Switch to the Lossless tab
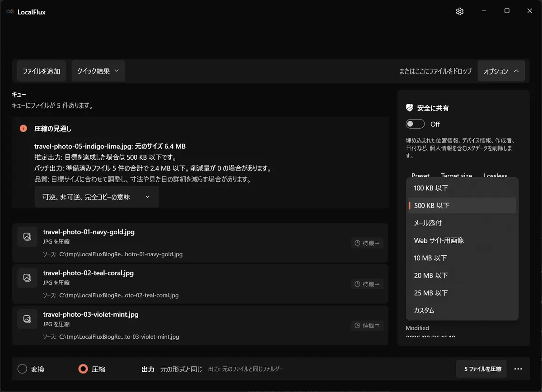This screenshot has width=542, height=392. click(495, 175)
